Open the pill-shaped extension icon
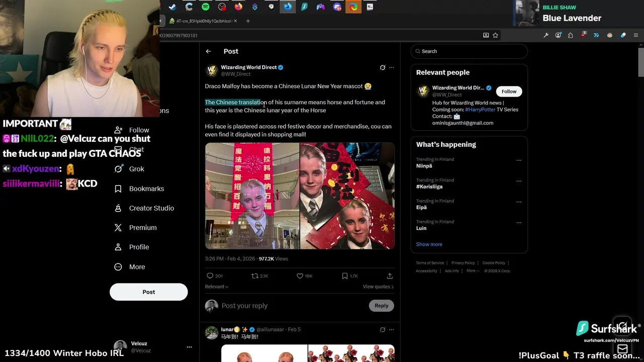The width and height of the screenshot is (644, 362). click(623, 35)
